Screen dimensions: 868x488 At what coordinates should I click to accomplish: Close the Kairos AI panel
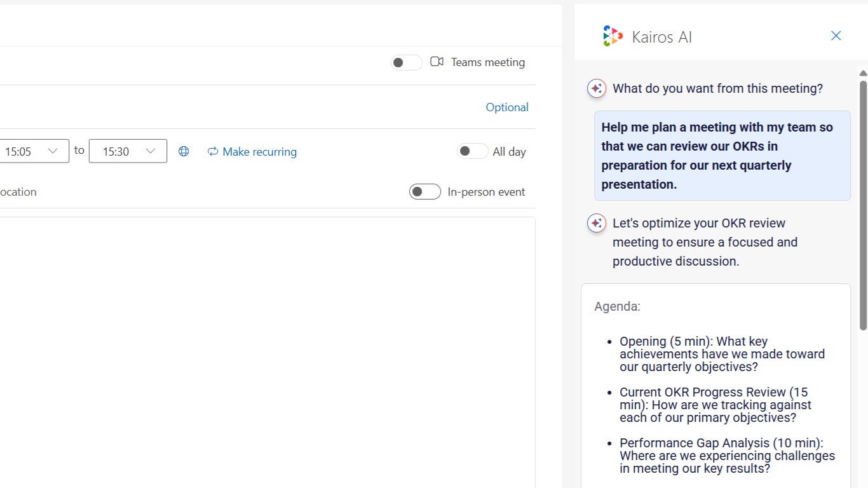(836, 36)
